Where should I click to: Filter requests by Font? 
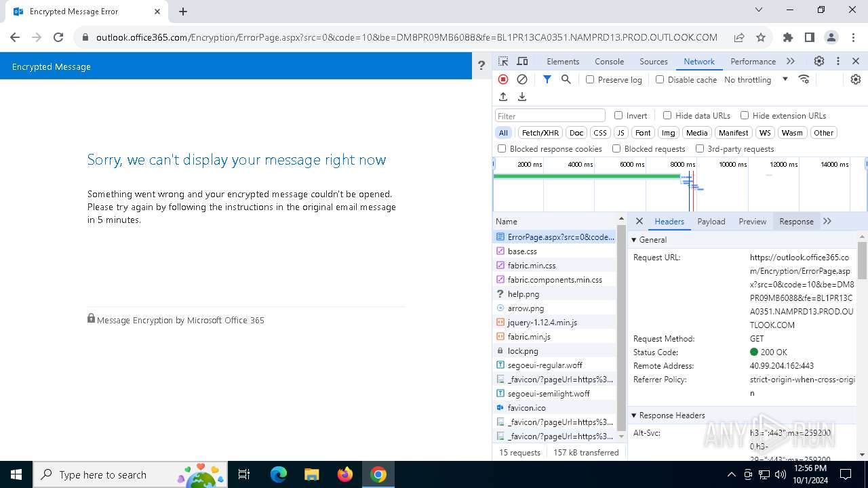[x=643, y=133]
